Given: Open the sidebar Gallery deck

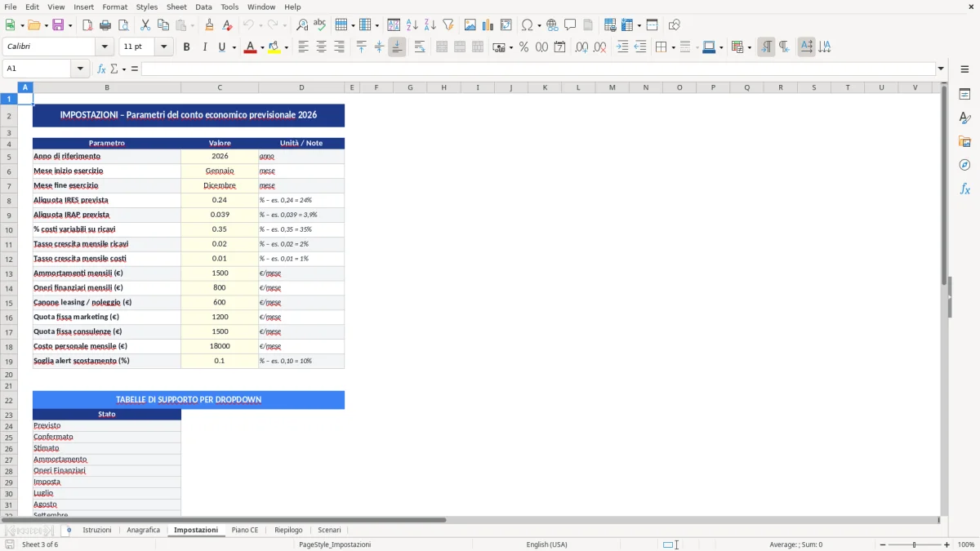Looking at the screenshot, I should (x=964, y=142).
